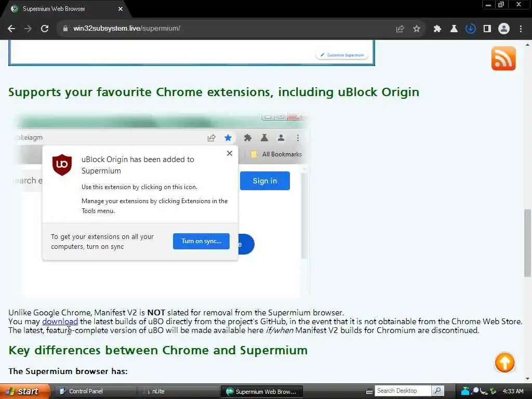Click the blue bookmark star in screenshot
This screenshot has width=532, height=399.
228,138
